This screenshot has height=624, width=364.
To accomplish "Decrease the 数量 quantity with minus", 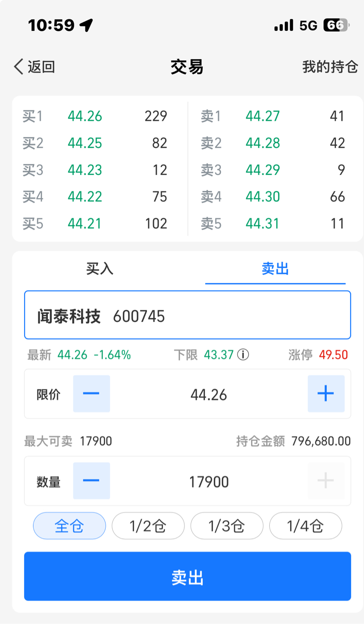I will (x=91, y=481).
